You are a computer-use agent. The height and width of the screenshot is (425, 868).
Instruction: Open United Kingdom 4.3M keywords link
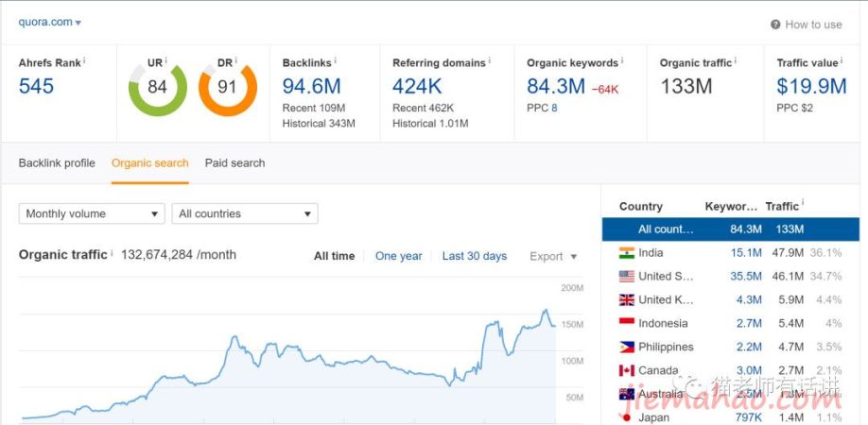point(749,300)
